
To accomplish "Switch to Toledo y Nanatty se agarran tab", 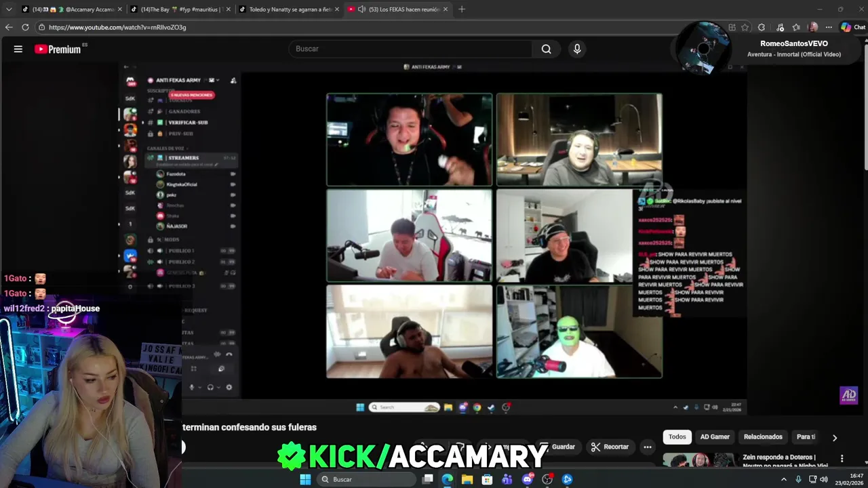I will coord(290,9).
